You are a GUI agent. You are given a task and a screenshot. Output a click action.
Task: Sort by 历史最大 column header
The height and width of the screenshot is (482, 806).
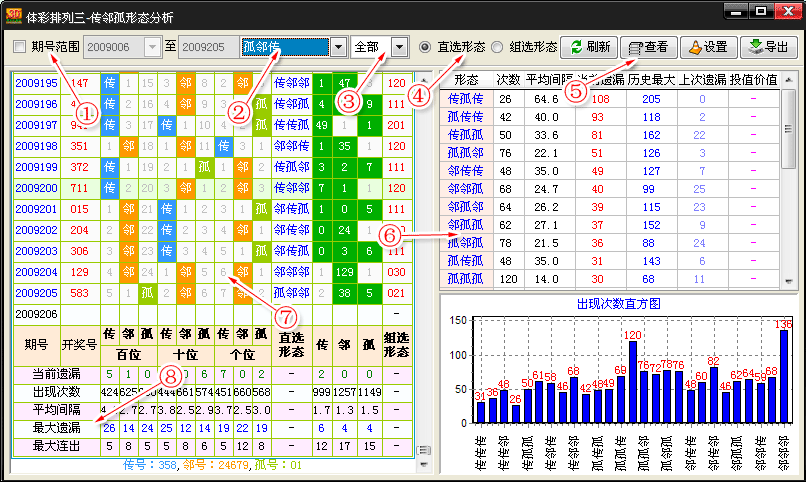pyautogui.click(x=651, y=80)
